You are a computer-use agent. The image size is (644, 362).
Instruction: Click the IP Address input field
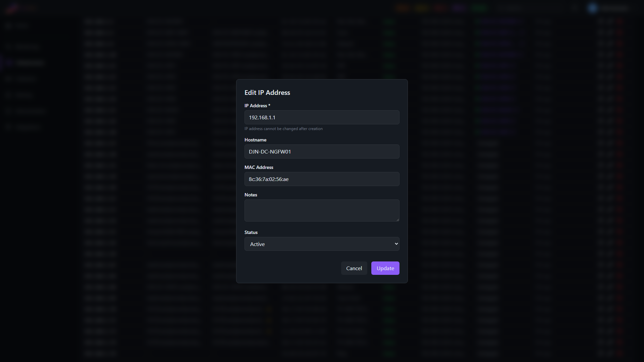coord(322,117)
